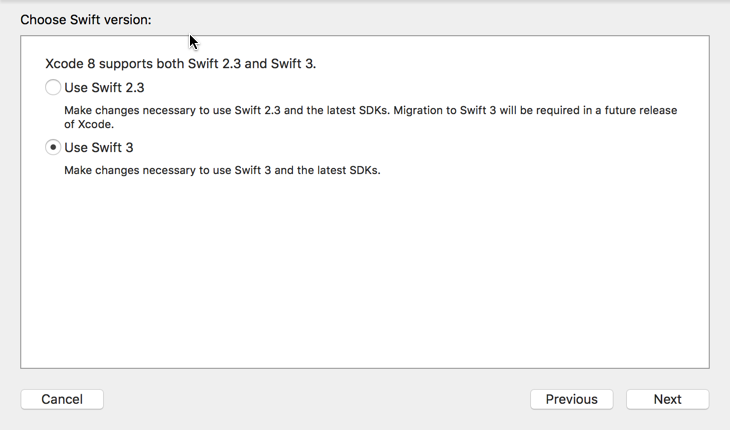The image size is (730, 430).
Task: Click the "of Xcode." second description line
Action: point(89,125)
